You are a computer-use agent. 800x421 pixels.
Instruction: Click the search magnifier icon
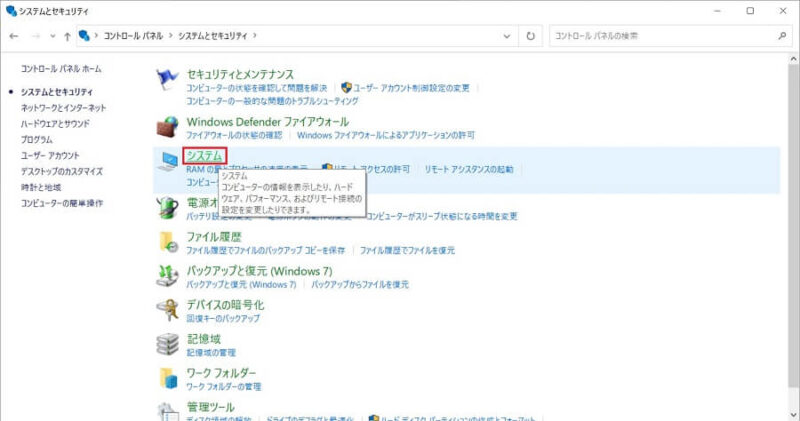(x=782, y=36)
